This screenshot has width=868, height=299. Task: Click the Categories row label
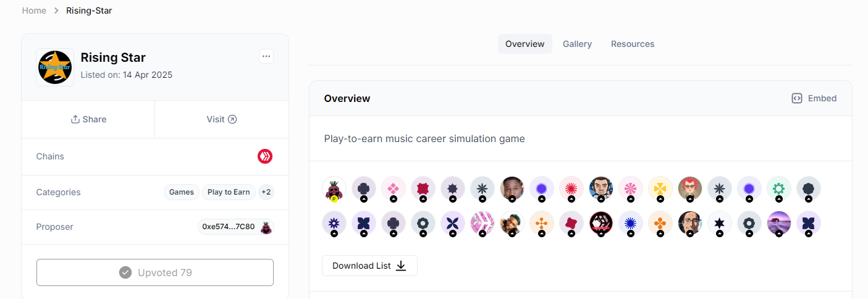coord(58,192)
